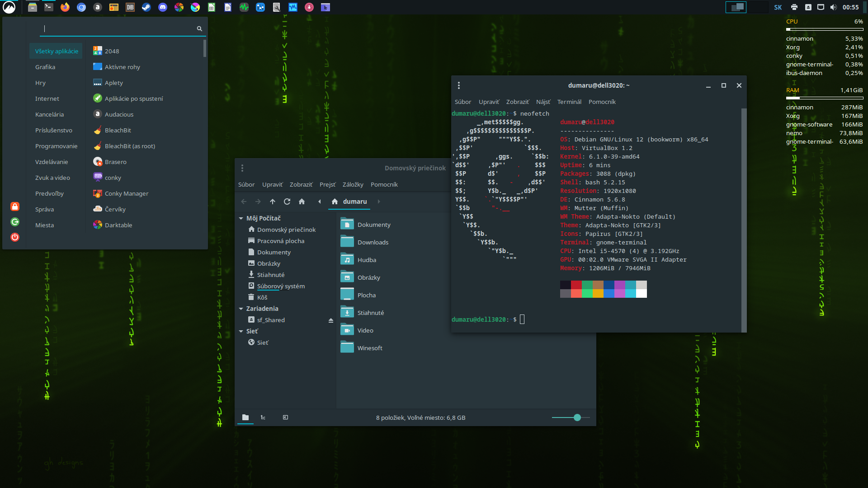Eject the sf_Shared device
This screenshot has width=868, height=488.
(x=330, y=320)
